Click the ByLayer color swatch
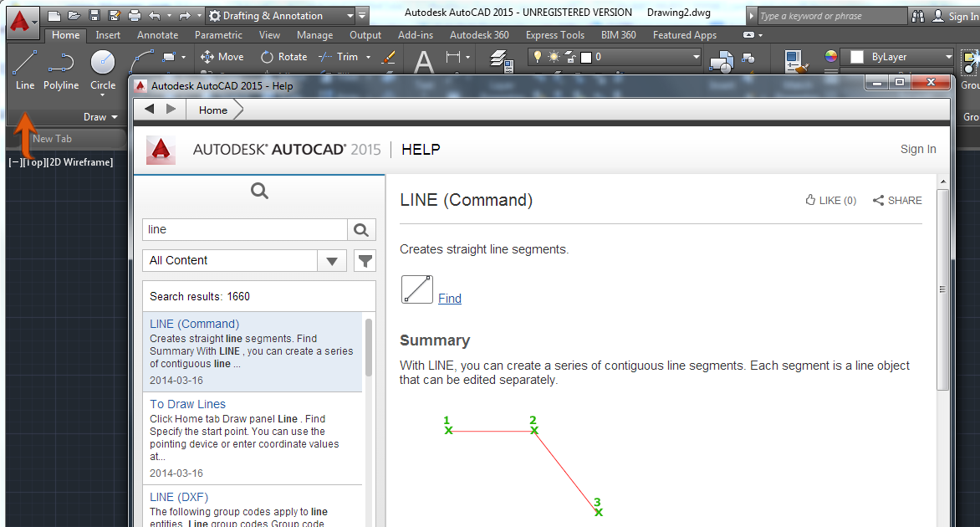 click(x=857, y=57)
